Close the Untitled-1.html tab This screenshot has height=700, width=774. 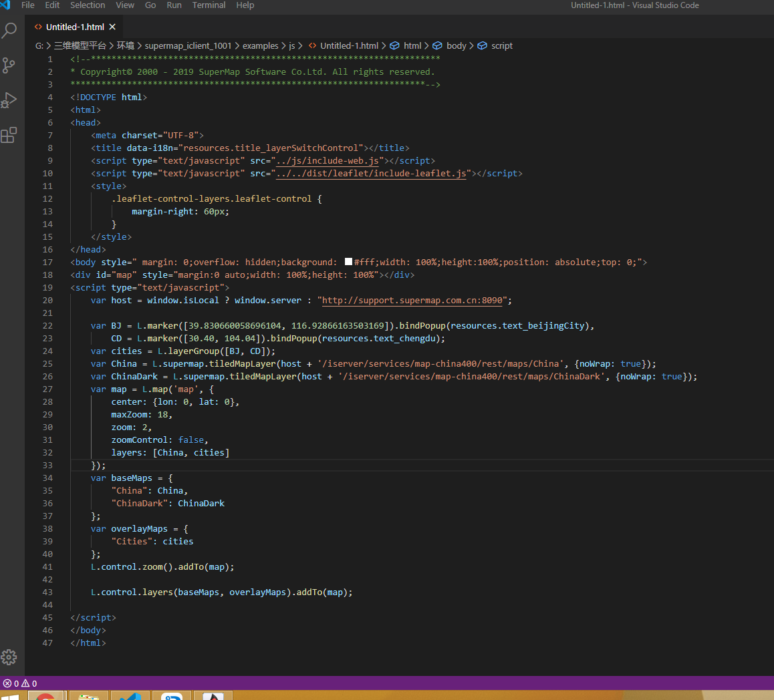pos(112,27)
